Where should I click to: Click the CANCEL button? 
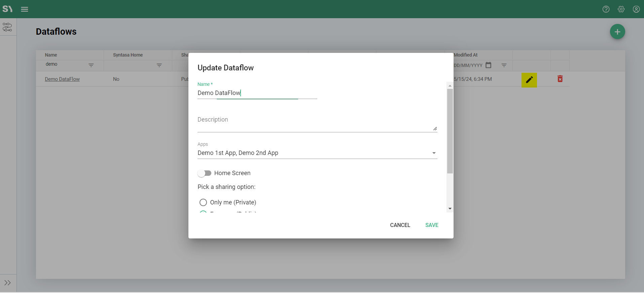[400, 225]
